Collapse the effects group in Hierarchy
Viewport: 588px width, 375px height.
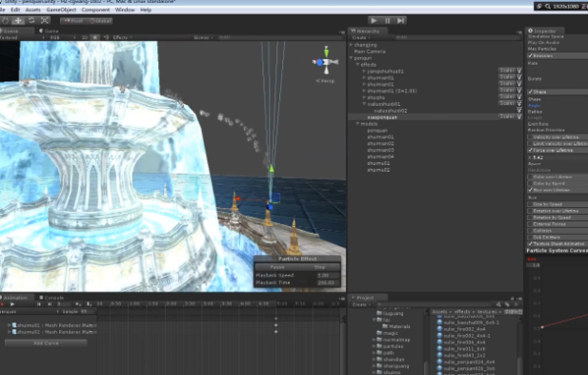tap(357, 65)
